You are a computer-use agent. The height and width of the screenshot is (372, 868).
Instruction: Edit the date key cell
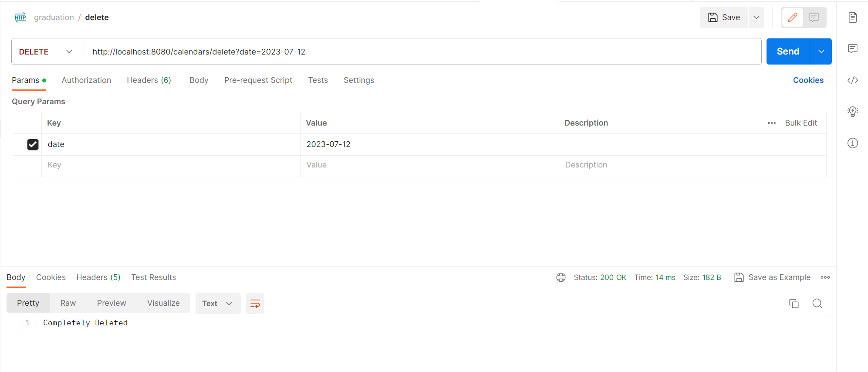(x=171, y=144)
